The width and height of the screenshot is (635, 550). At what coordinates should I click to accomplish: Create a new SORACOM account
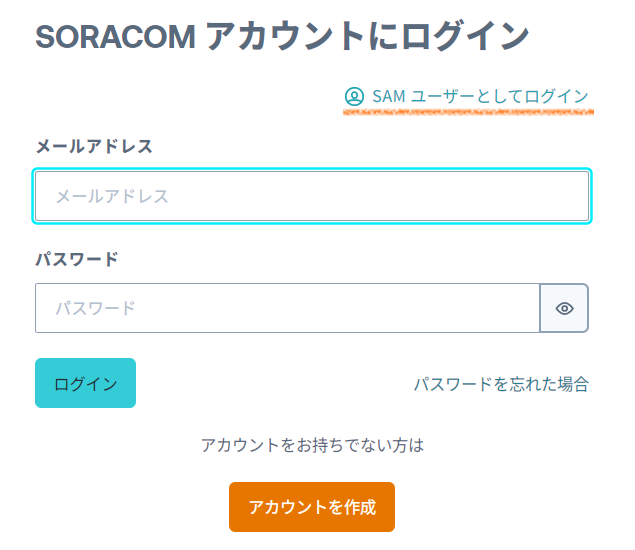312,507
